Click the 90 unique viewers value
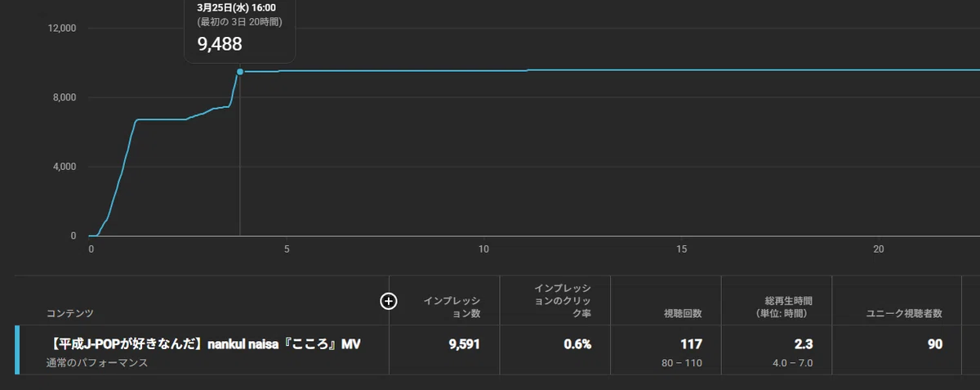This screenshot has height=390, width=980. pyautogui.click(x=935, y=344)
